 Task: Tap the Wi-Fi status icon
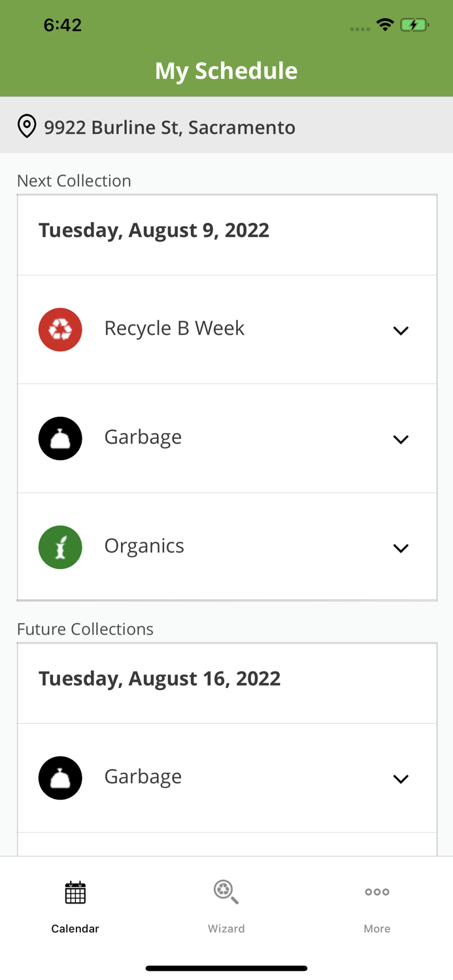click(x=385, y=24)
